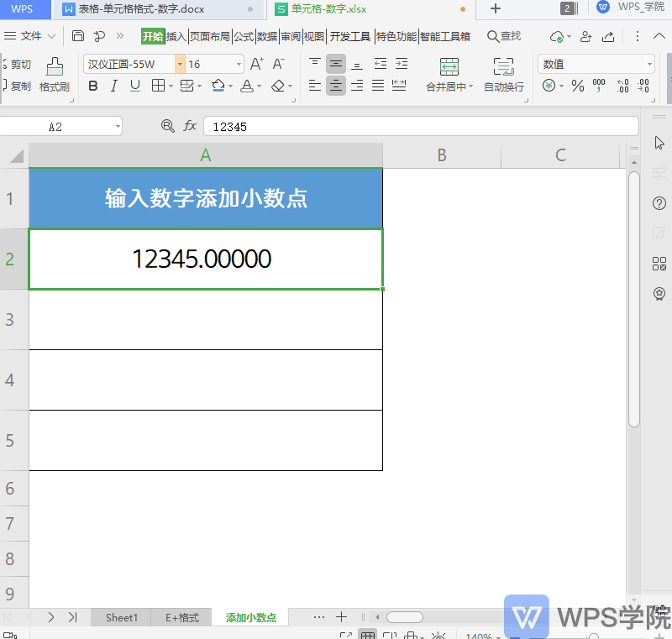Open the 文件 file menu
Viewport: 672px width, 639px height.
click(31, 36)
